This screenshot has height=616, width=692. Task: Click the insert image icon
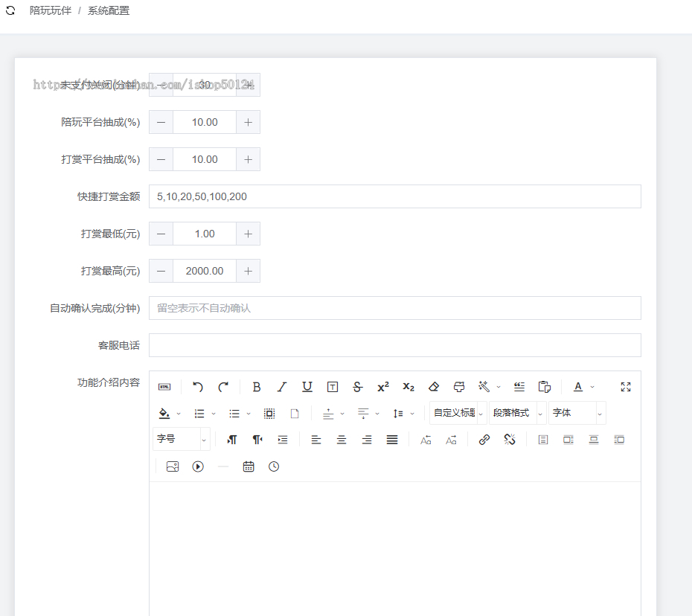(x=173, y=466)
